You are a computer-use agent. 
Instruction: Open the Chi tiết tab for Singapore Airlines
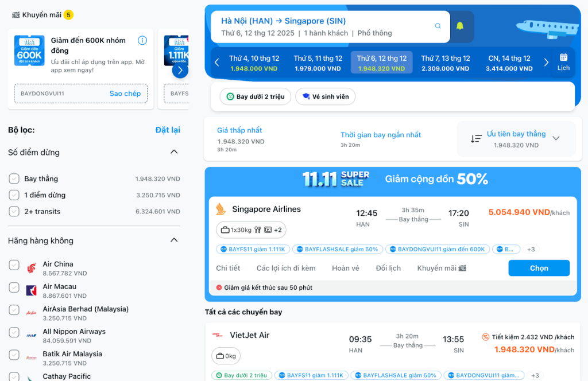tap(228, 268)
